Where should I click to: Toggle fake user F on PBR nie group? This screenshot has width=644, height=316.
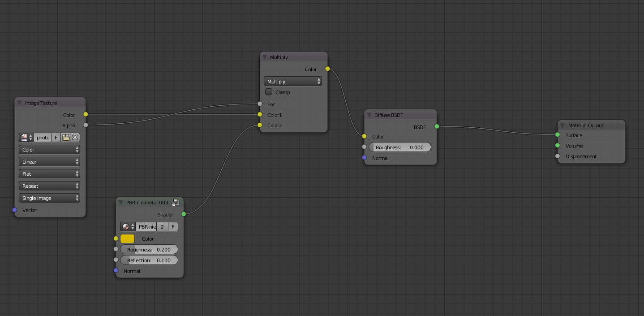[x=172, y=227]
